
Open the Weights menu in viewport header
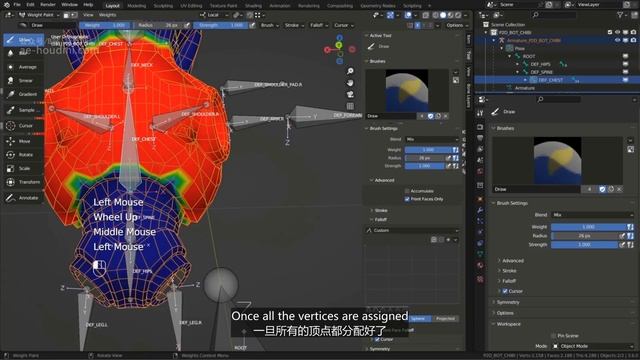(x=108, y=15)
